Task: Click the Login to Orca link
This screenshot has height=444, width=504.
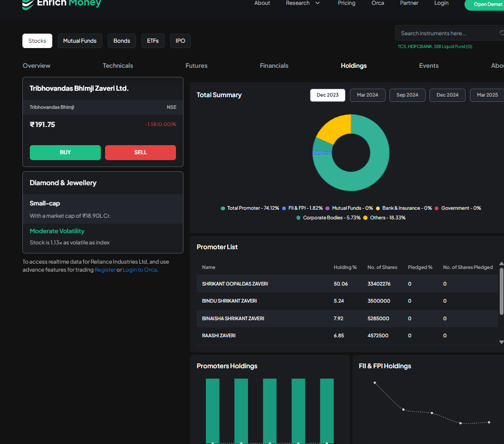Action: click(x=140, y=269)
